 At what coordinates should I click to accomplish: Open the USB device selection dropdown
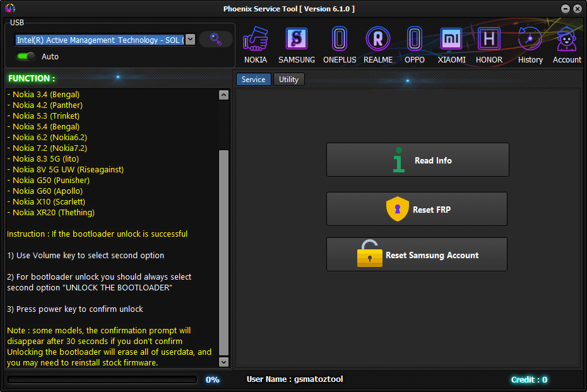coord(190,39)
